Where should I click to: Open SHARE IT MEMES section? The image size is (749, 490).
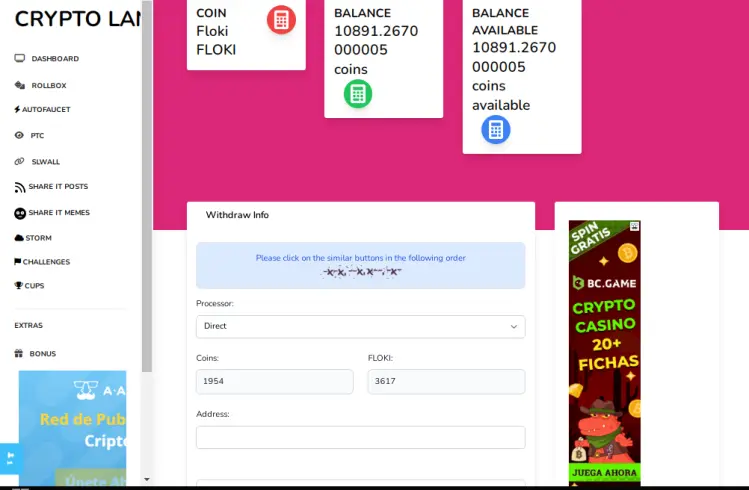[59, 213]
